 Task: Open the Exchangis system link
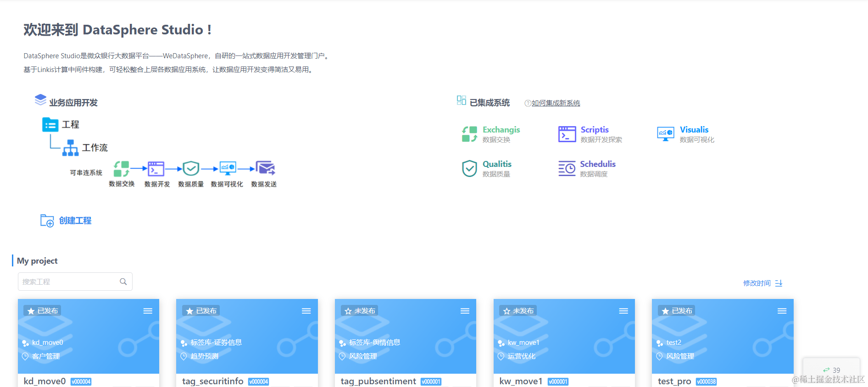coord(501,130)
